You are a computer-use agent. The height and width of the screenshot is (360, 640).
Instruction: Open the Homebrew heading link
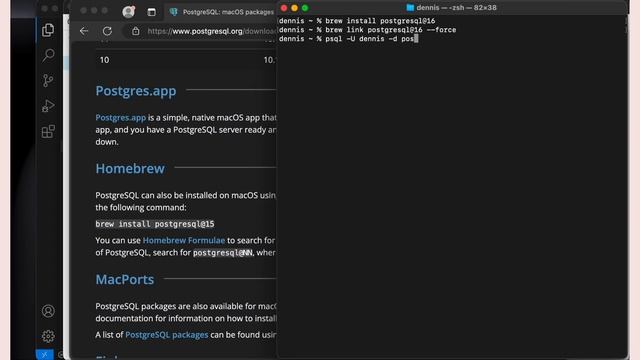pyautogui.click(x=130, y=168)
